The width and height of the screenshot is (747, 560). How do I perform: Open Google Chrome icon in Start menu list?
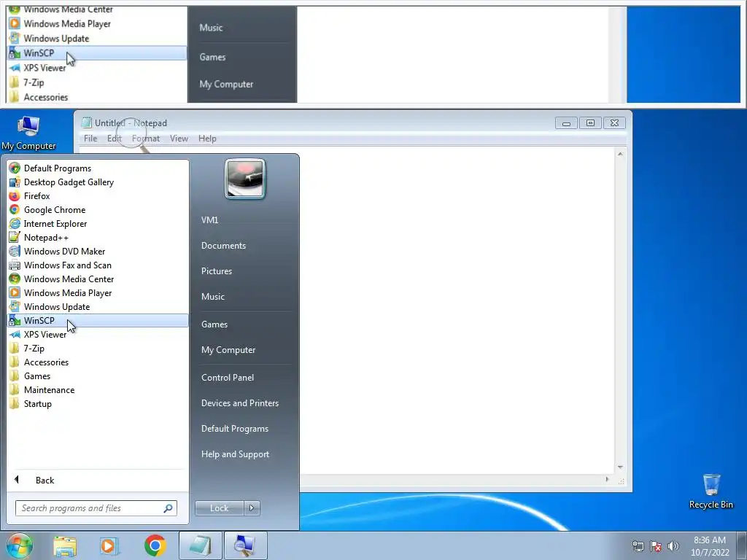click(x=15, y=209)
